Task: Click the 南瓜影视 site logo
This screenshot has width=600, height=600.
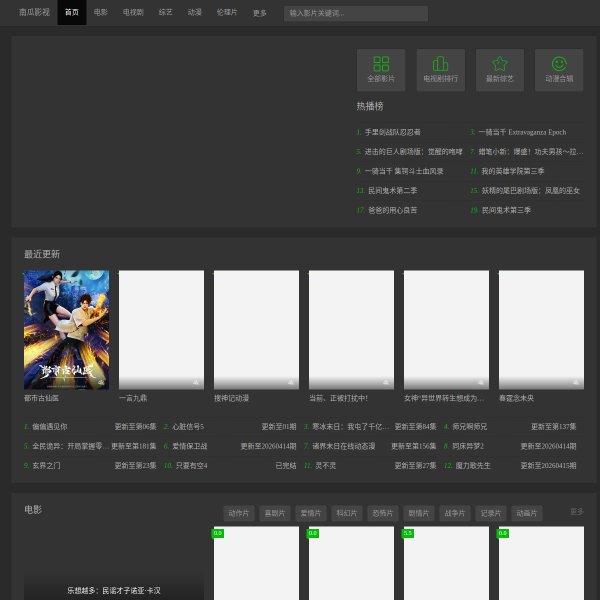Action: coord(34,13)
